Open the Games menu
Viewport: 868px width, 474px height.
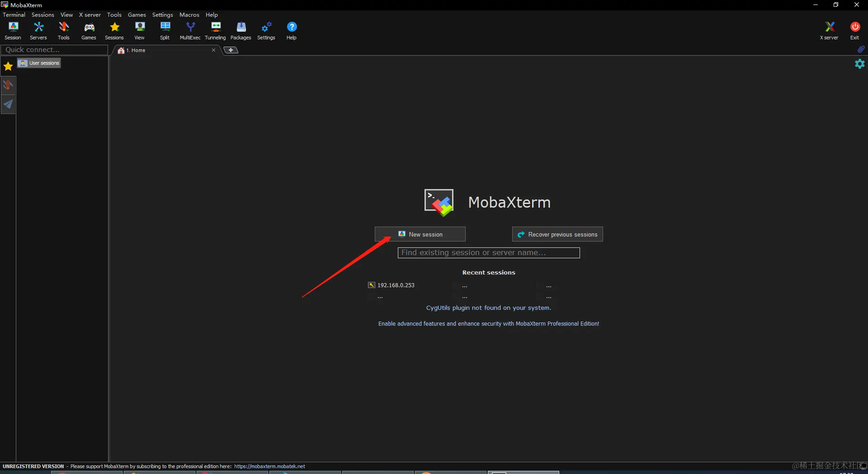coord(137,15)
